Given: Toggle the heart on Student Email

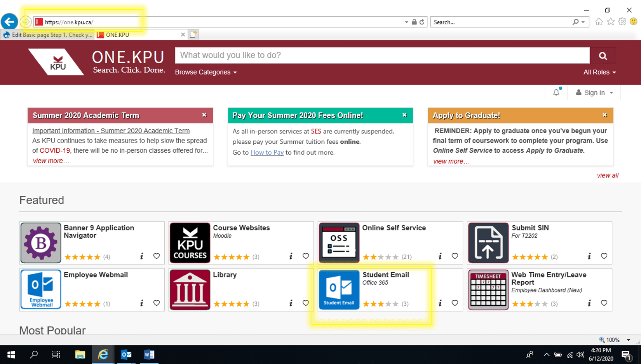Looking at the screenshot, I should 455,303.
